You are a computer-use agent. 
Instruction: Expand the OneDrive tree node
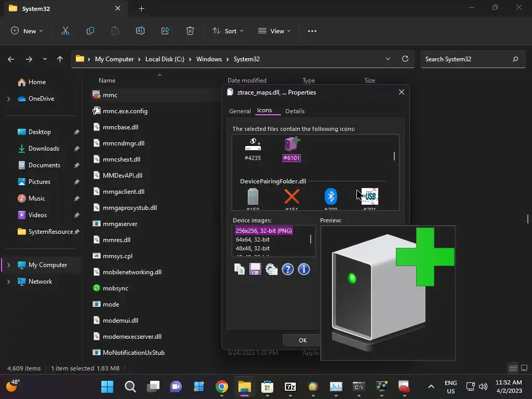(x=8, y=99)
